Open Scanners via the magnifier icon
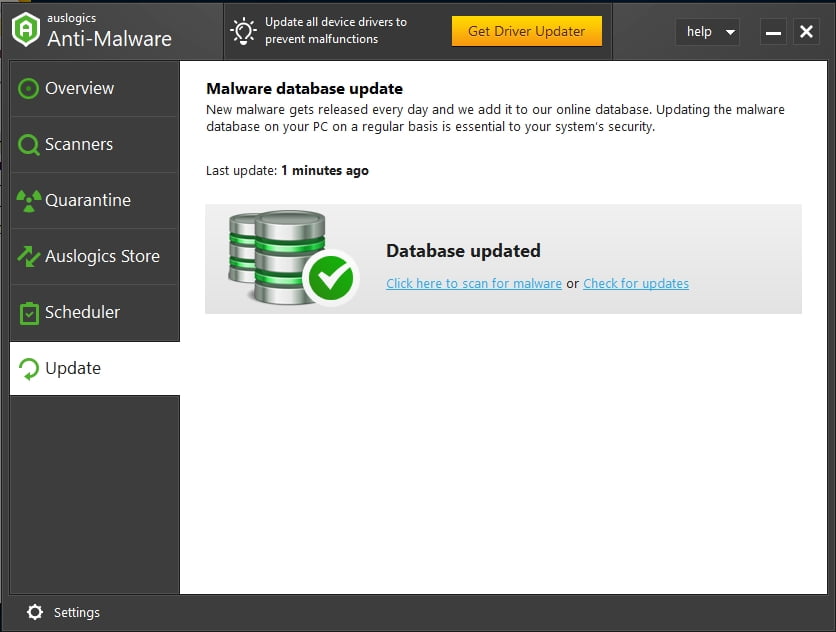 point(28,145)
